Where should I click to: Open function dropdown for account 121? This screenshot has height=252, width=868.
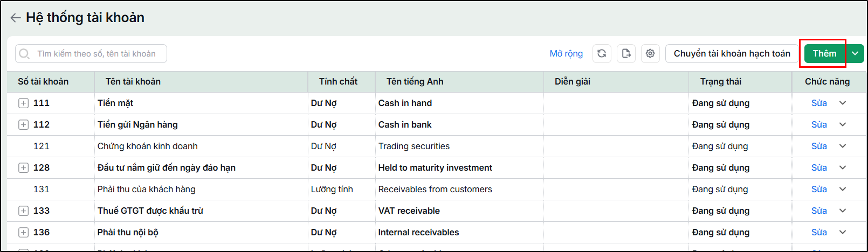843,146
